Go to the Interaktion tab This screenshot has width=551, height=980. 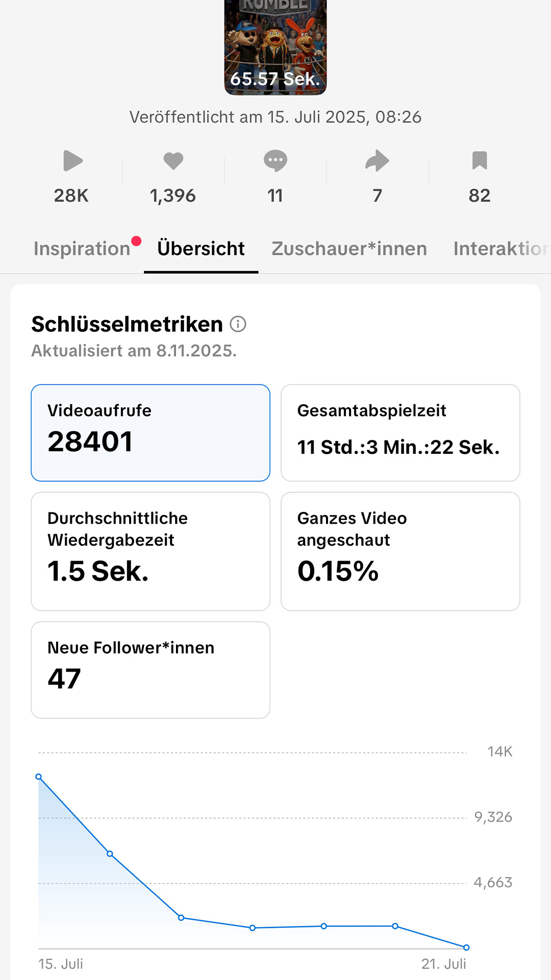pyautogui.click(x=502, y=249)
